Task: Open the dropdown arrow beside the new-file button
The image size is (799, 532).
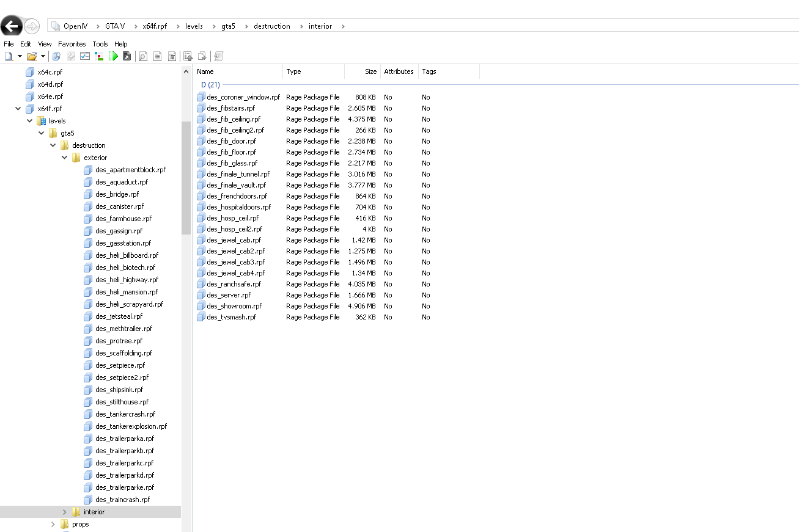Action: point(20,56)
